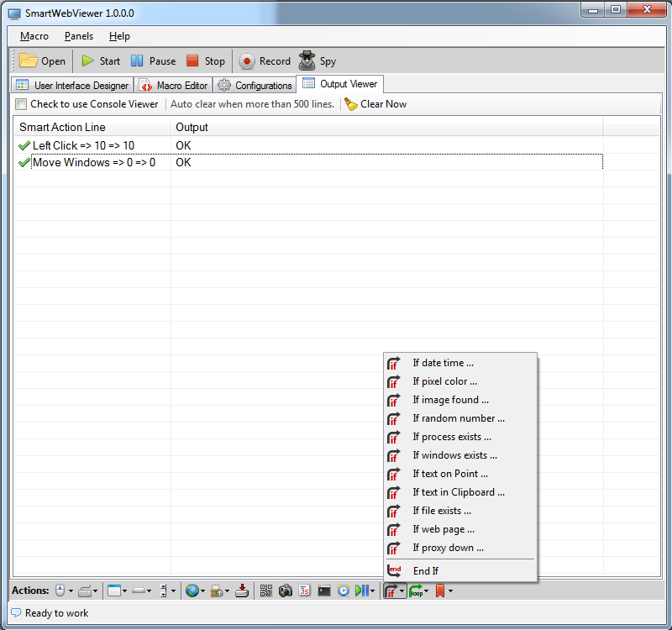
Task: Choose 'End If' menu entry
Action: (460, 571)
